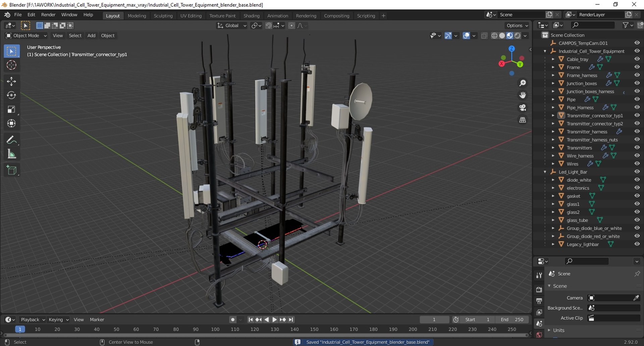Open the Playback dropdown in timeline

click(32, 320)
